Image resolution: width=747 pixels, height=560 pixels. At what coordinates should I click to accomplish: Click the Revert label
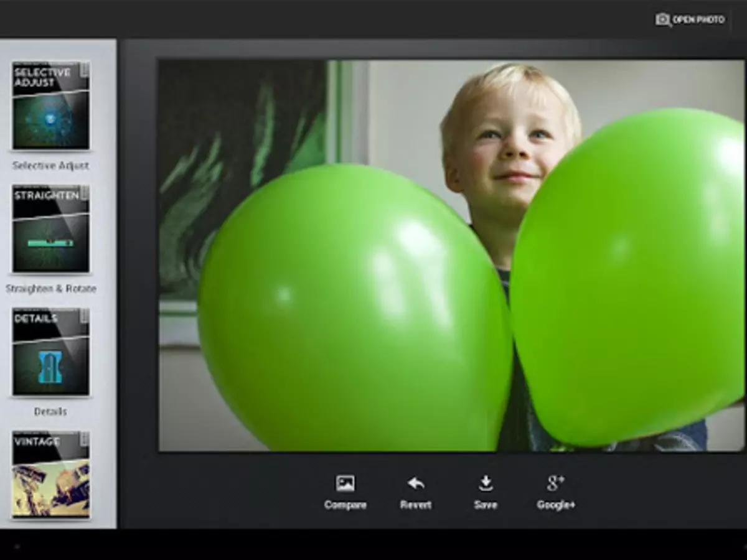416,505
